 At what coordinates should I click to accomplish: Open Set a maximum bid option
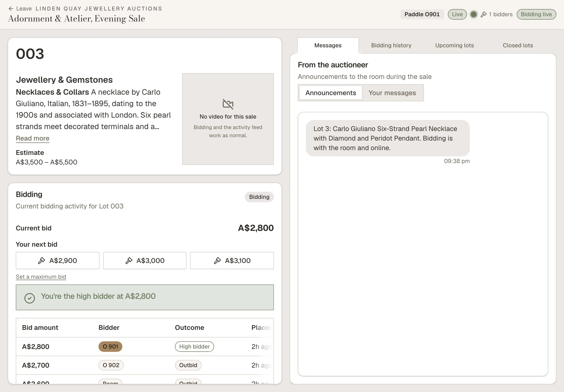[x=41, y=277]
